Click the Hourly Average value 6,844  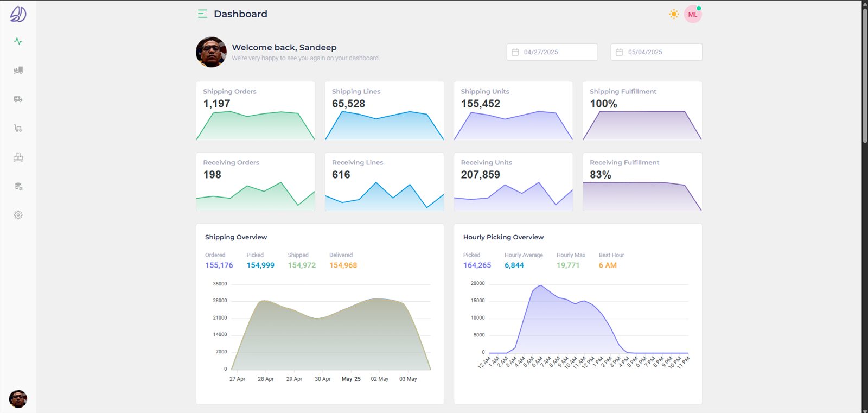[514, 265]
